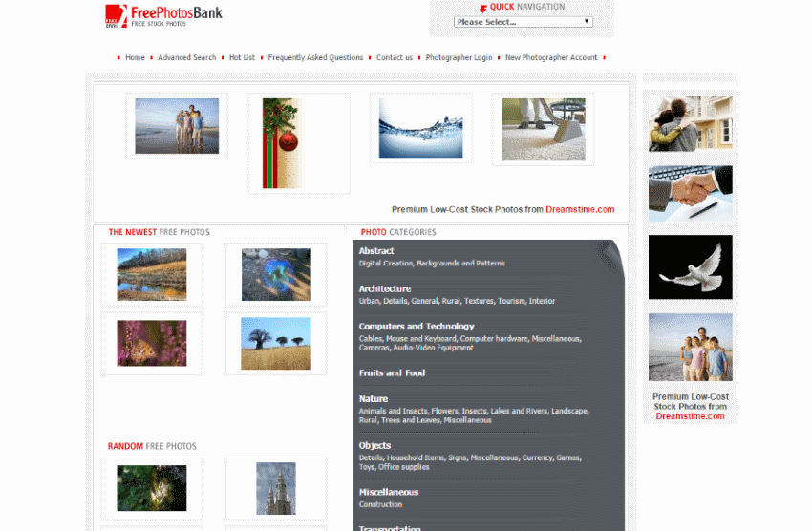812x531 pixels.
Task: Open the Hot List menu item
Action: pyautogui.click(x=242, y=57)
